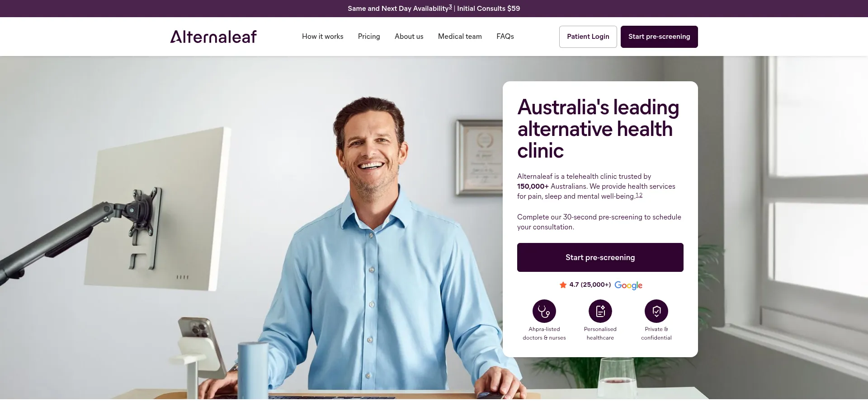Click footnote 1,2 link after well-being
The height and width of the screenshot is (401, 868).
pos(639,195)
